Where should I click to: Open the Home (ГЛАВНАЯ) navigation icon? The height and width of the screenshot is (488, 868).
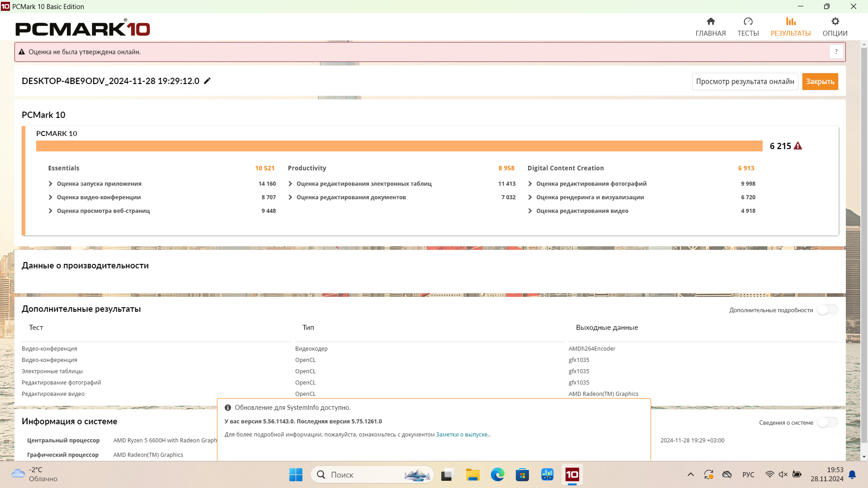[711, 22]
